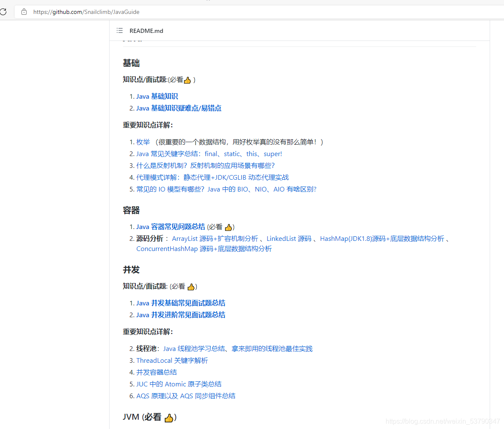Screen dimensions: 504x429
Task: Open the 枚举 article link
Action: click(142, 142)
